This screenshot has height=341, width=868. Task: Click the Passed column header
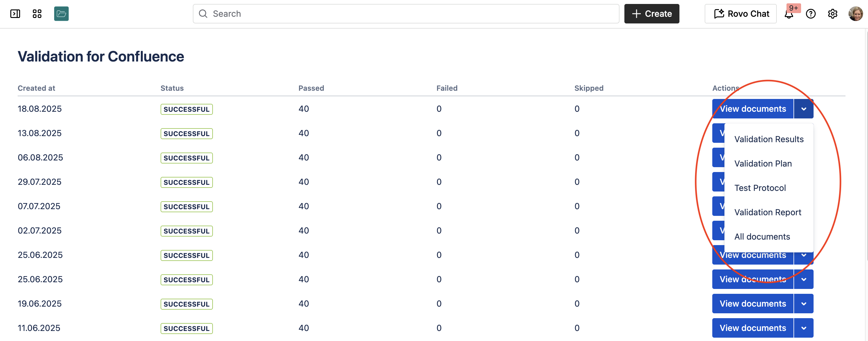[x=311, y=88]
